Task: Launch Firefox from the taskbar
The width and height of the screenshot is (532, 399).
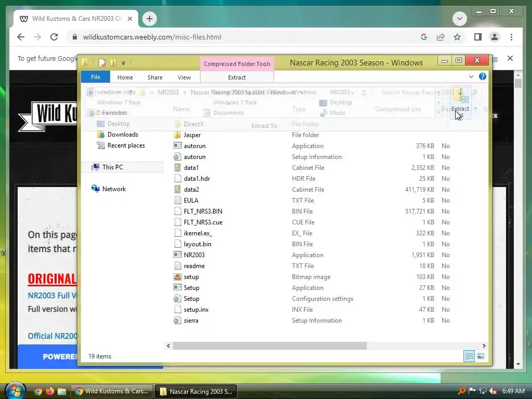Action: click(49, 391)
